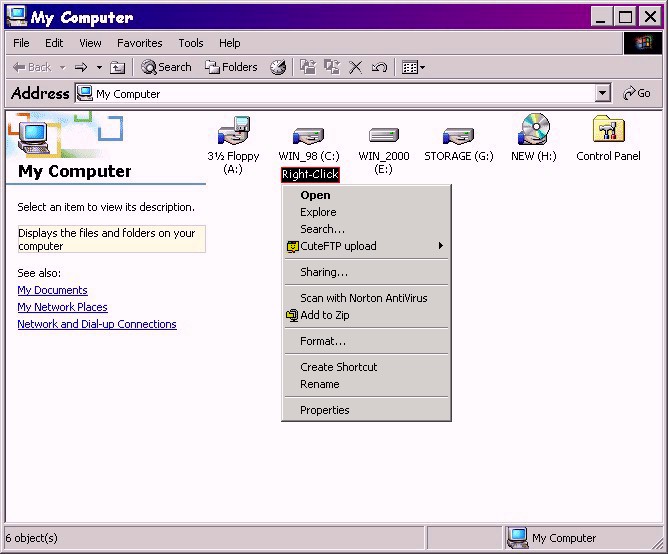The image size is (668, 554).
Task: Select the WIN_98 (C:) drive icon
Action: (x=308, y=136)
